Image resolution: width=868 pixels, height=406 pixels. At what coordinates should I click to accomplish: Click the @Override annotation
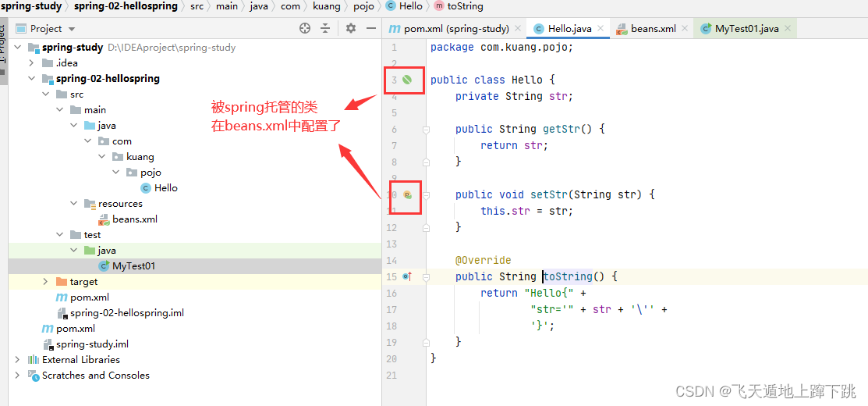point(484,260)
